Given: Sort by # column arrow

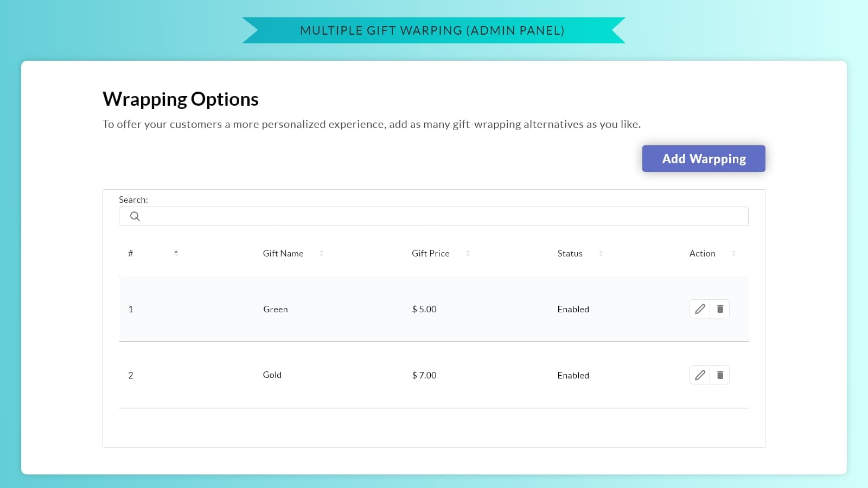Looking at the screenshot, I should click(176, 253).
